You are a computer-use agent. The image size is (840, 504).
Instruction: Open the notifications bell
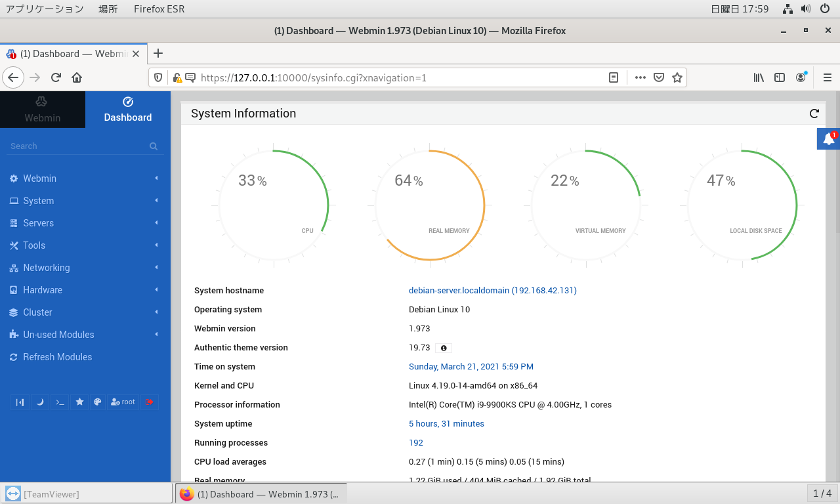coord(829,138)
